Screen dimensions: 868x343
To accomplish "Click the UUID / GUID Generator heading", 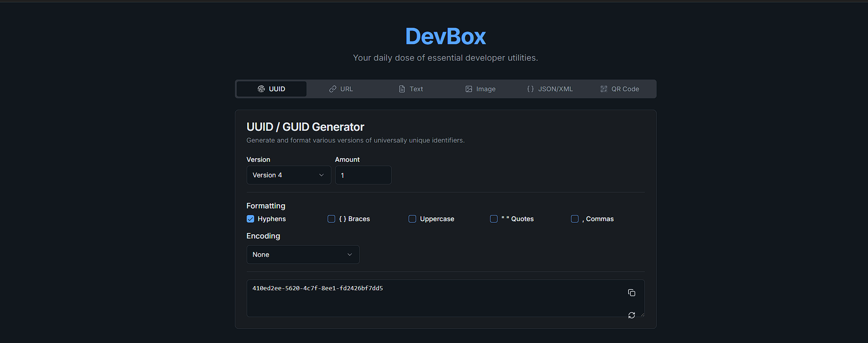I will coord(305,127).
